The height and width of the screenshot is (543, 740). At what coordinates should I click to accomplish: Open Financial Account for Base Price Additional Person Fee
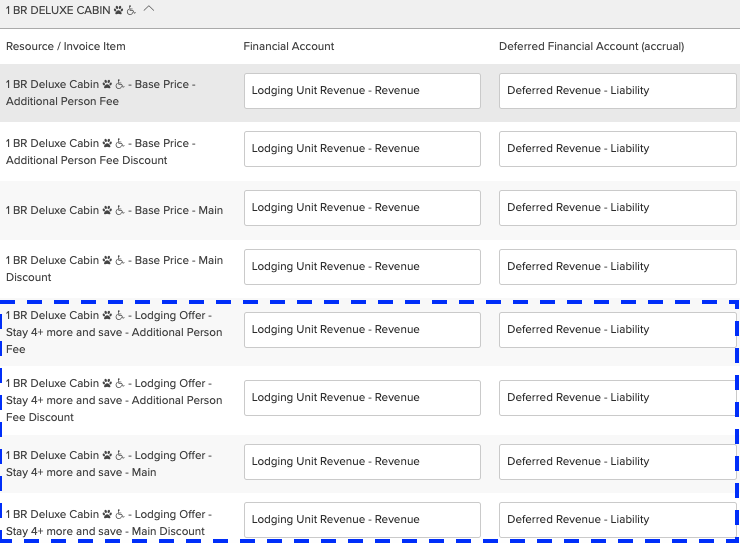(x=362, y=91)
